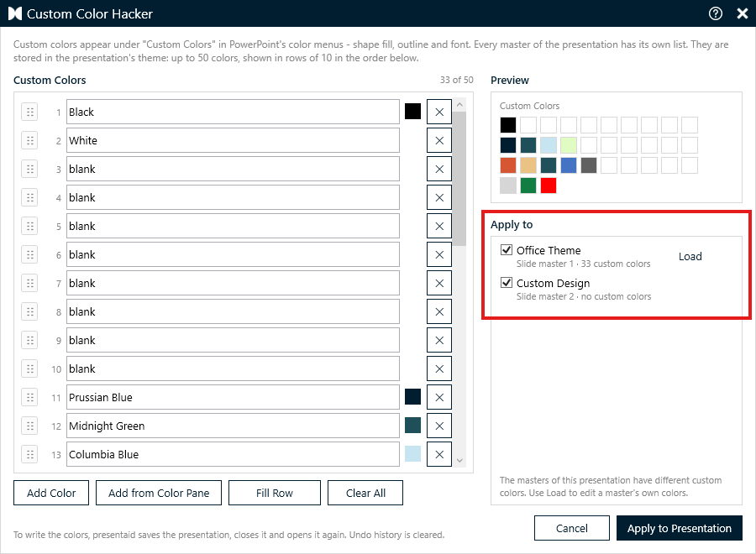Remove blank row number 10
Image resolution: width=756 pixels, height=554 pixels.
point(439,369)
